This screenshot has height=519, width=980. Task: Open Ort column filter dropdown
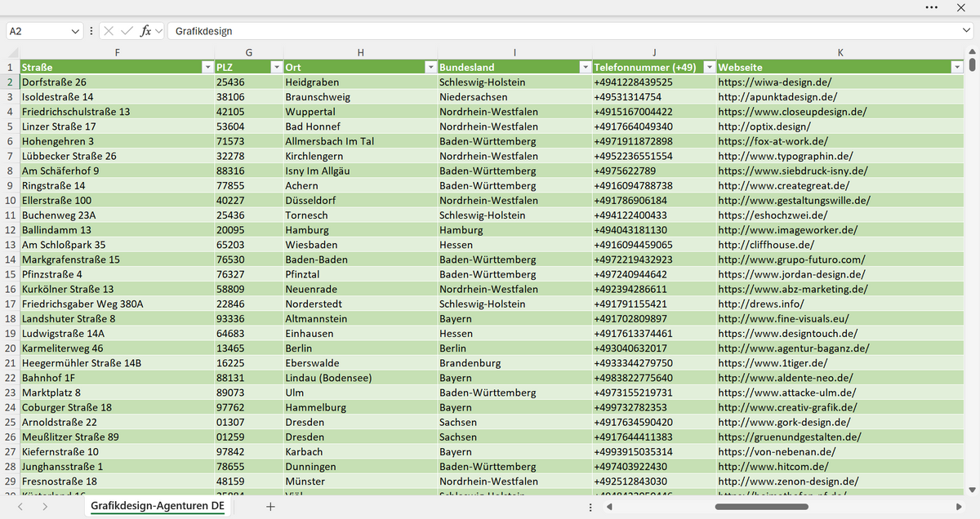(430, 67)
